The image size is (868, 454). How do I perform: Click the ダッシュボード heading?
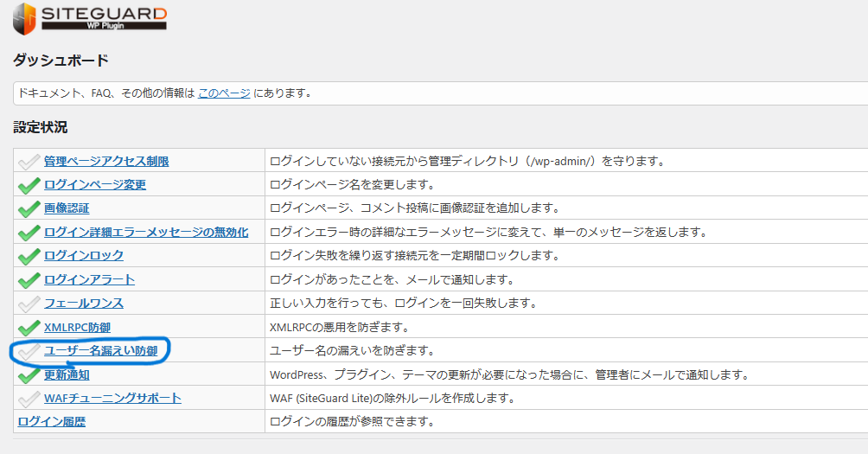click(x=61, y=60)
